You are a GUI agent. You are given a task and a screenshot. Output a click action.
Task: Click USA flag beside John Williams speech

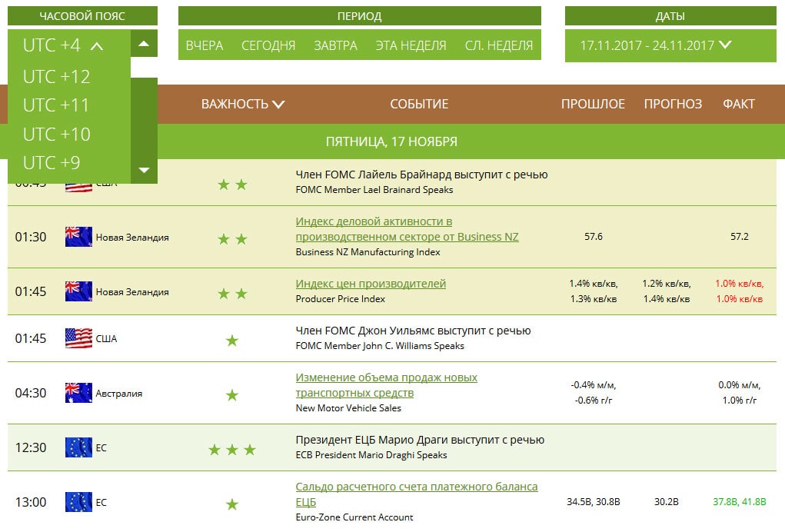tap(78, 338)
